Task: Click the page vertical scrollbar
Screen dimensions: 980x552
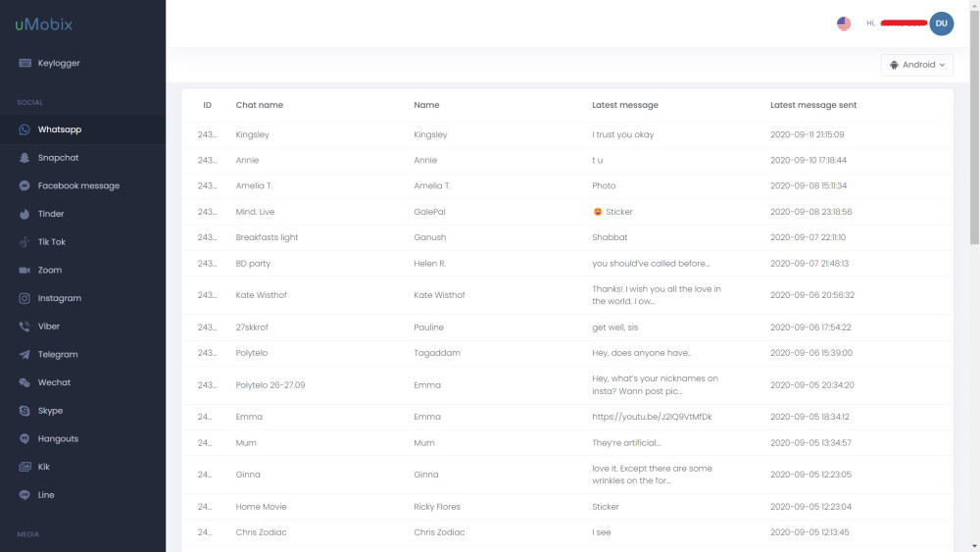Action: coord(974,125)
